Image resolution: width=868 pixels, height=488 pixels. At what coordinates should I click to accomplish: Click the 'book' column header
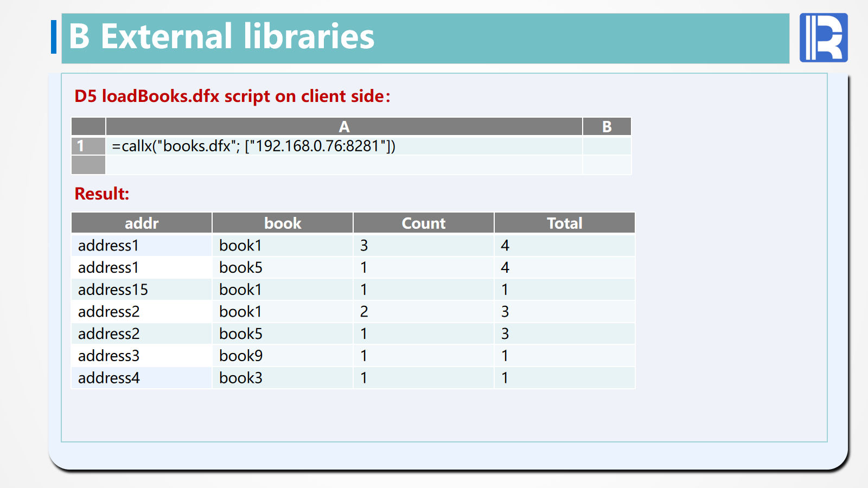(283, 223)
